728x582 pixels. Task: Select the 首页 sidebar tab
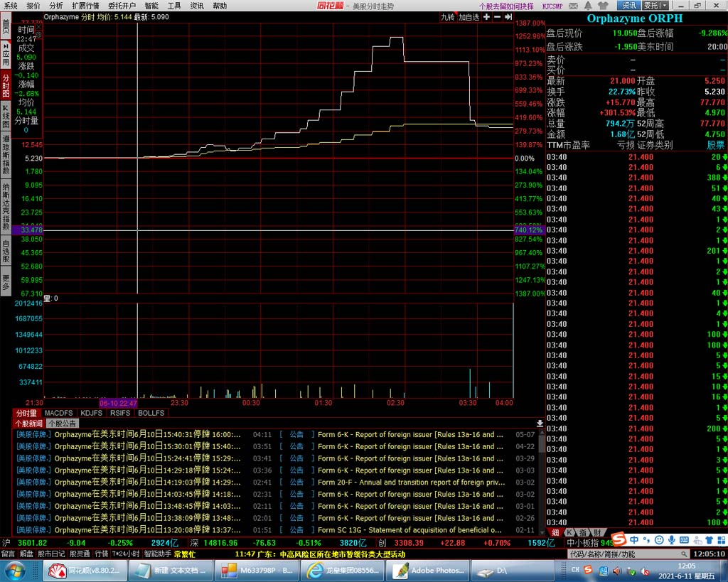[x=6, y=26]
